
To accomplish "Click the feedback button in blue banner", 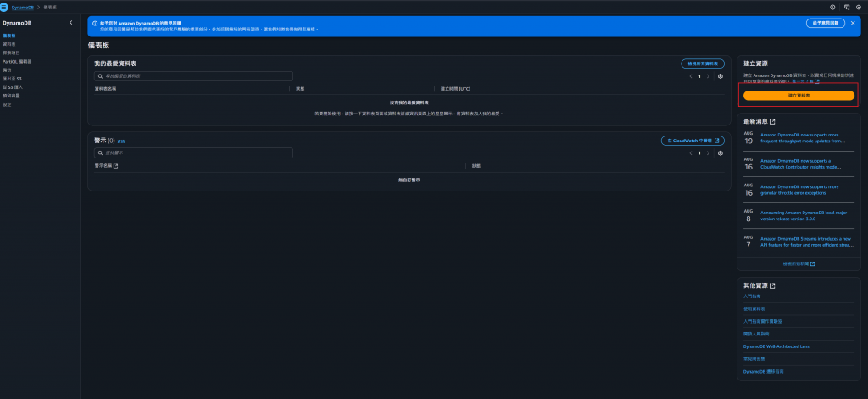I will pos(826,23).
